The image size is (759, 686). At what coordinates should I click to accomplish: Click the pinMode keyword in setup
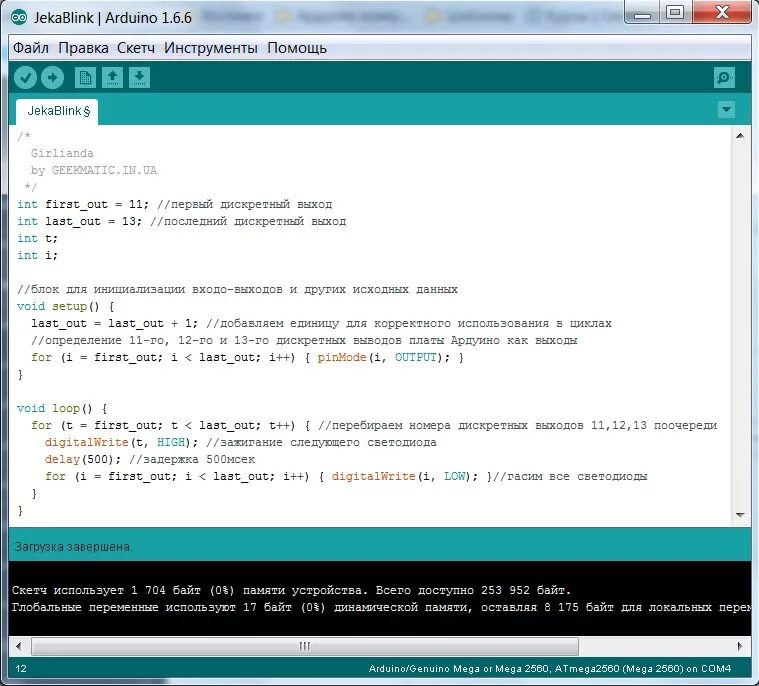[x=342, y=357]
